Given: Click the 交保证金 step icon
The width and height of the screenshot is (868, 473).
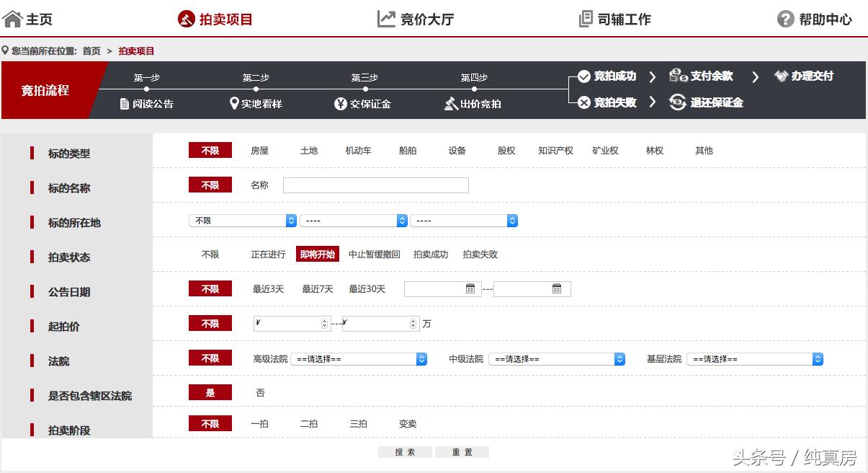Looking at the screenshot, I should pyautogui.click(x=340, y=102).
